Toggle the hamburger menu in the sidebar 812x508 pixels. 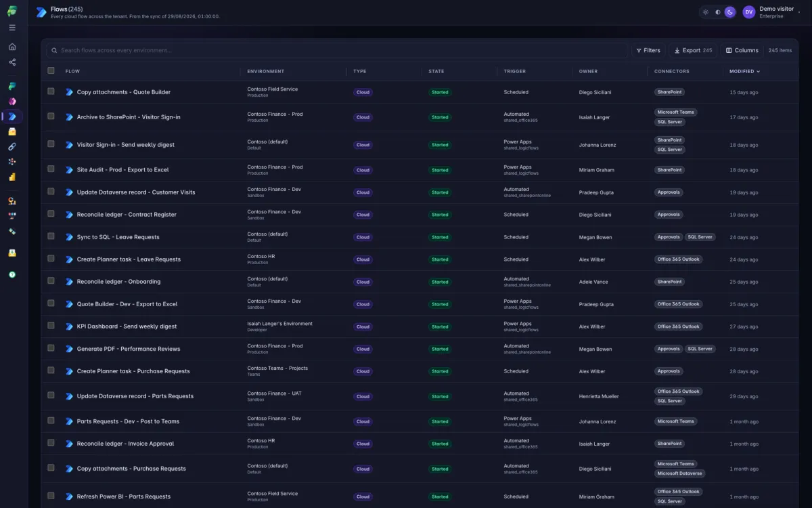(x=12, y=28)
